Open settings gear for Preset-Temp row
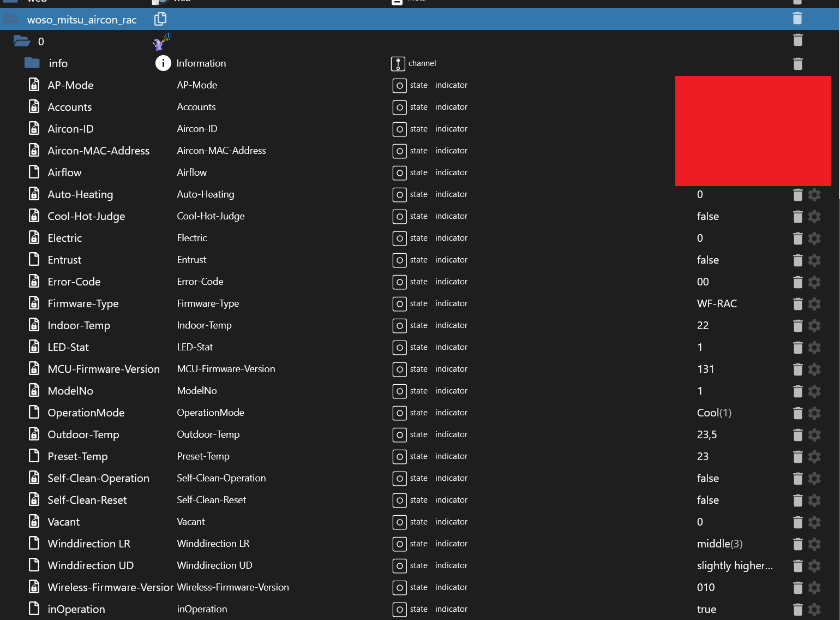Screen dimensions: 840x620 (814, 457)
